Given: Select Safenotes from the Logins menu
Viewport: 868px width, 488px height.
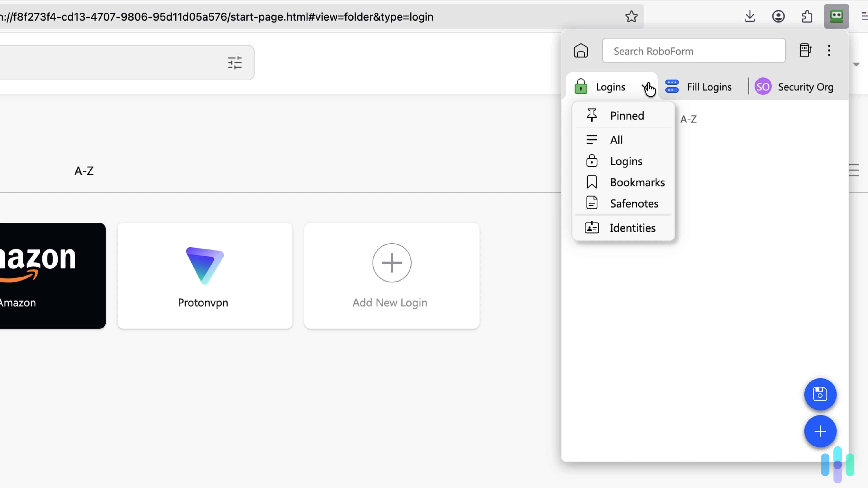Looking at the screenshot, I should point(634,203).
